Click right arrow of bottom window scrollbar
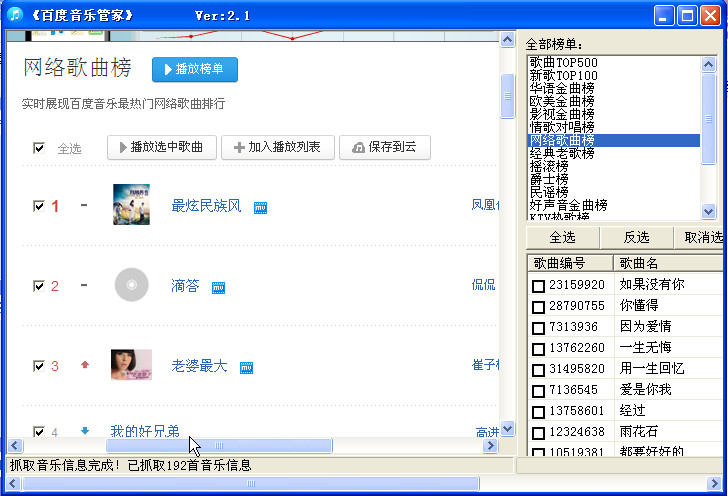728x496 pixels. [x=714, y=483]
